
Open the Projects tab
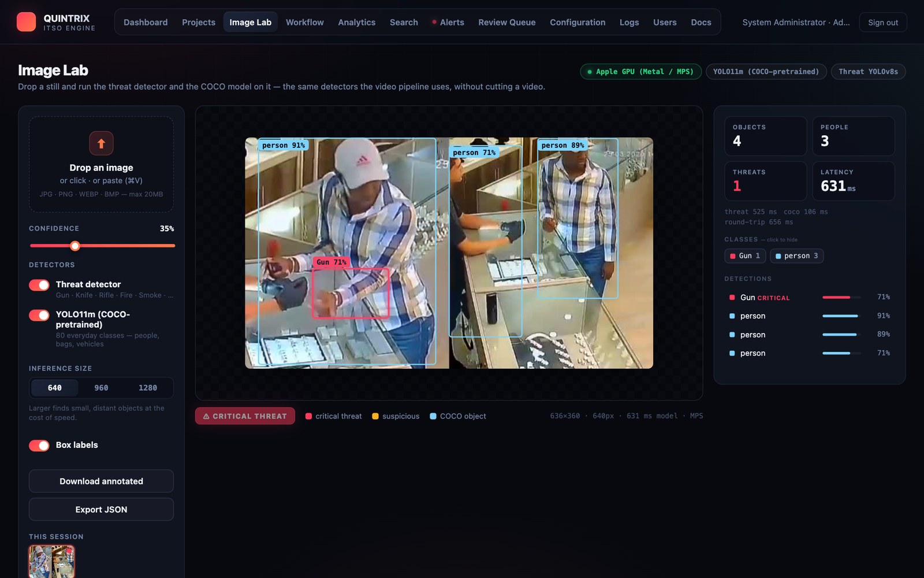point(199,22)
